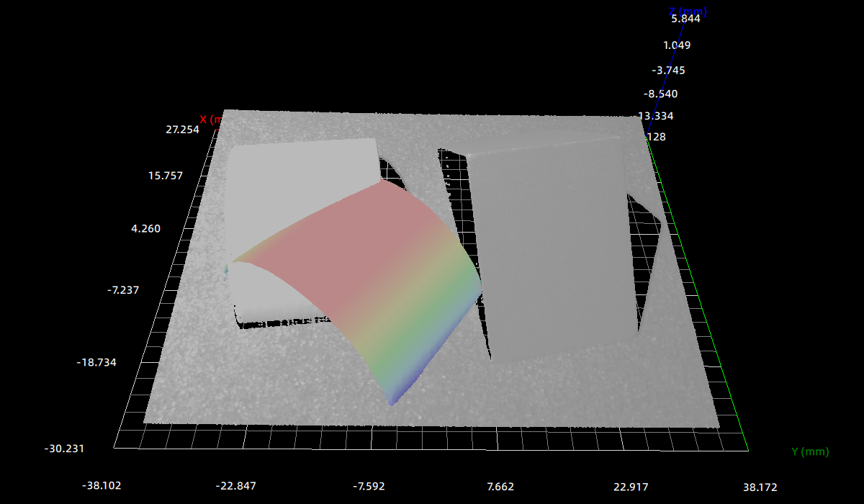Click the Y-axis tick value 38.172
864x504 pixels.
point(759,486)
